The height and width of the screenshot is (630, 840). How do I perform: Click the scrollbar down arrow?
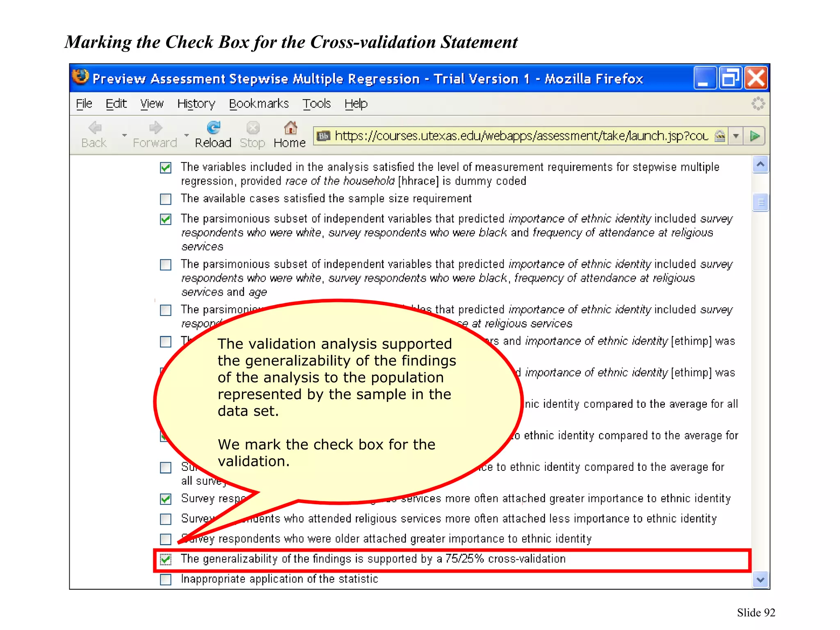pos(760,580)
